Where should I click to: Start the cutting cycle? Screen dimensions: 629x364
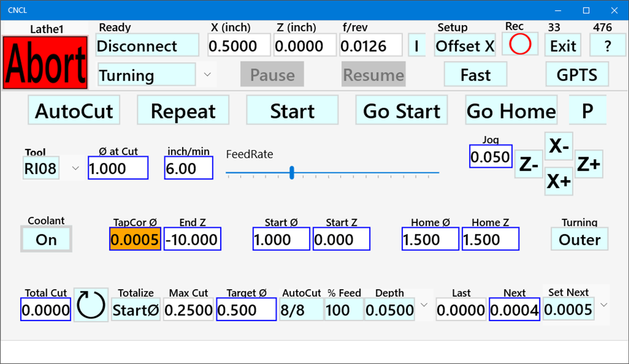(x=292, y=111)
